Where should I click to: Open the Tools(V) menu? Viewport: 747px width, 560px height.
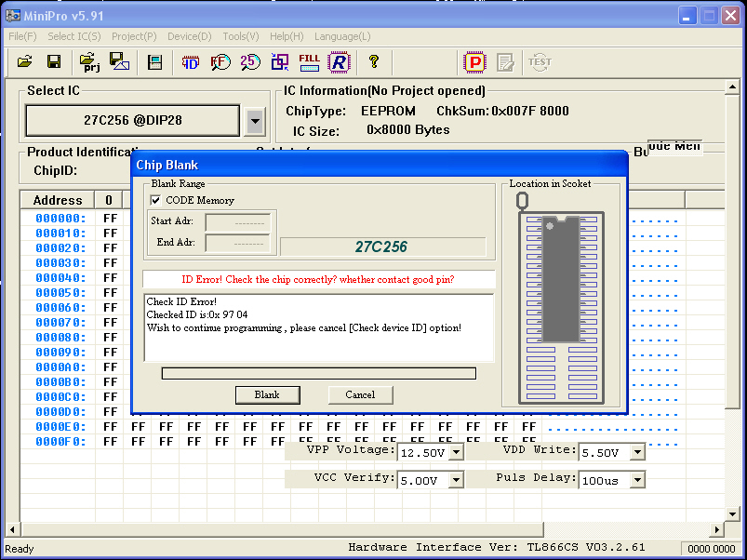(x=241, y=36)
